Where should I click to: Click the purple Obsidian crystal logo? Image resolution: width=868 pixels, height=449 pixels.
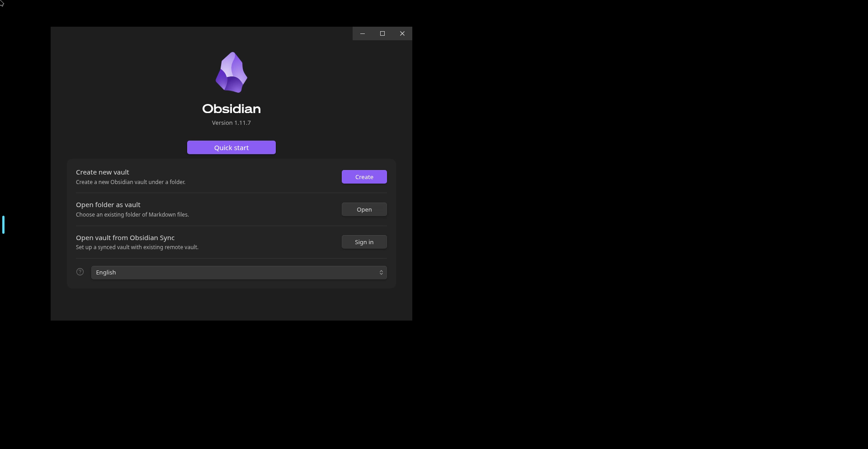231,72
